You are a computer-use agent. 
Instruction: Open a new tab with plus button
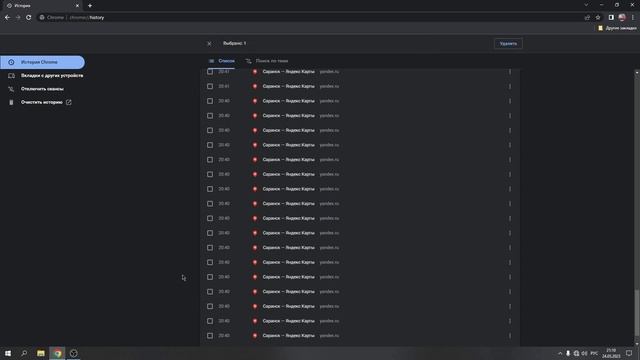(x=90, y=6)
